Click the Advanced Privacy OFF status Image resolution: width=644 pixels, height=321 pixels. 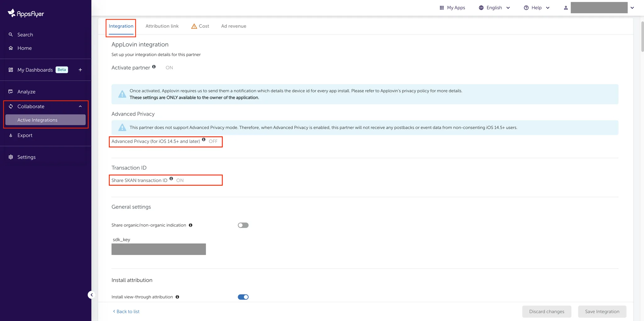213,141
